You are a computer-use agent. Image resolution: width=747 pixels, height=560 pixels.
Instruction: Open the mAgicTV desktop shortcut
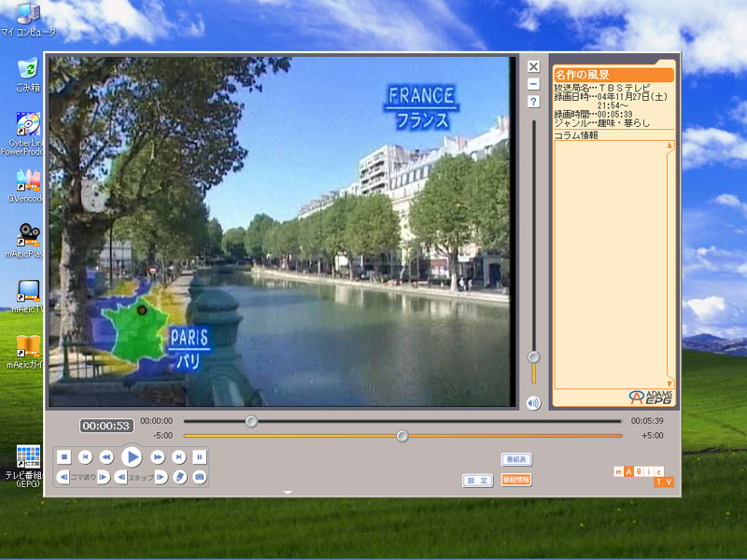coord(28,294)
